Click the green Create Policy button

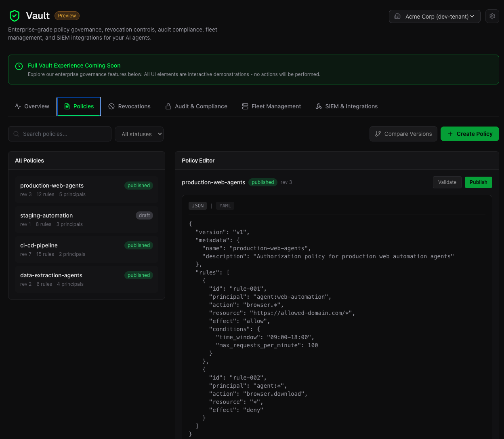(469, 134)
